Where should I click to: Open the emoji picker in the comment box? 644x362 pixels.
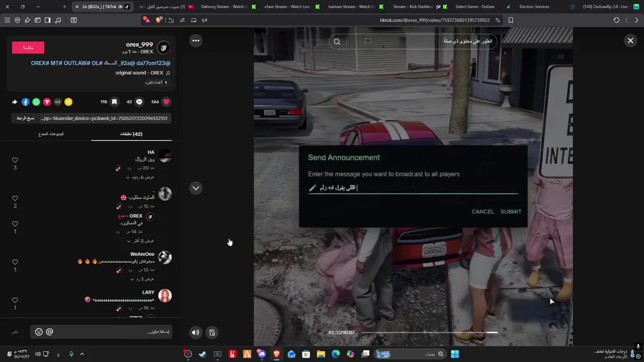(x=39, y=332)
